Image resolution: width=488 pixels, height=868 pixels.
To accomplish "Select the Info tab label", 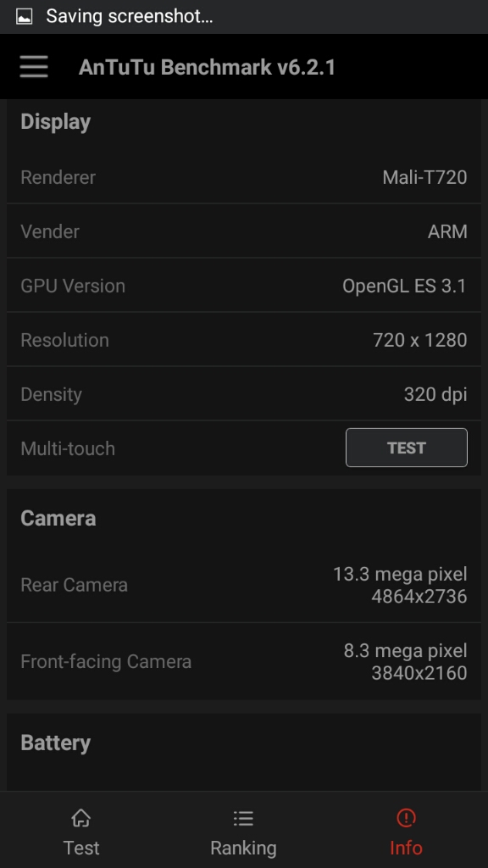I will coord(406,848).
